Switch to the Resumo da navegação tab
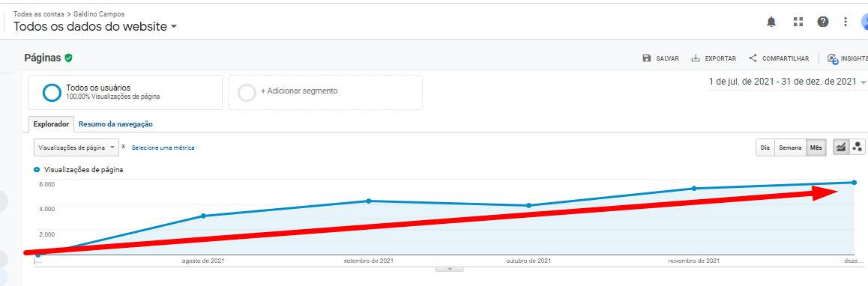Image resolution: width=868 pixels, height=286 pixels. coord(115,124)
